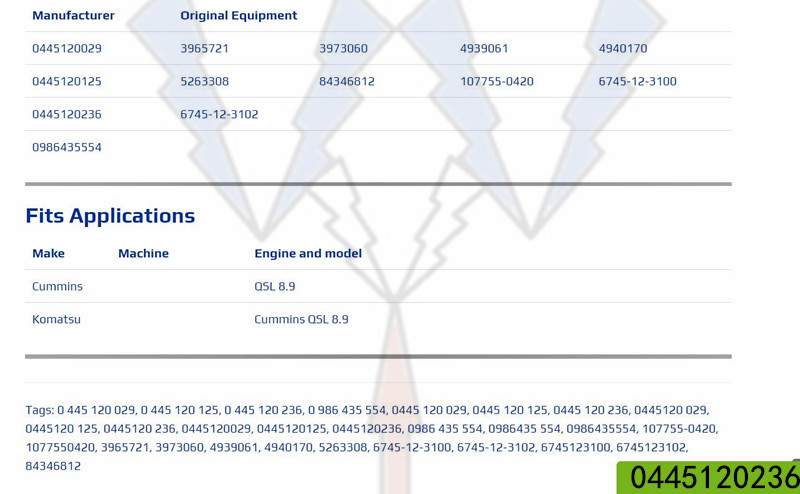Click OE number 3973060
This screenshot has width=800, height=494.
(343, 48)
